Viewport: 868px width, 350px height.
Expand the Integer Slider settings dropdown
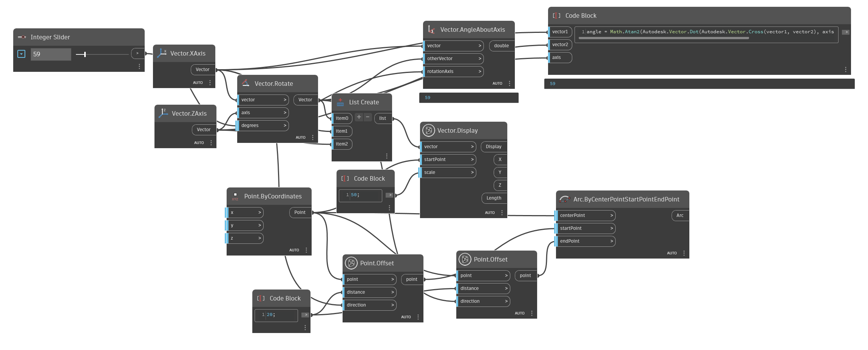(x=22, y=54)
